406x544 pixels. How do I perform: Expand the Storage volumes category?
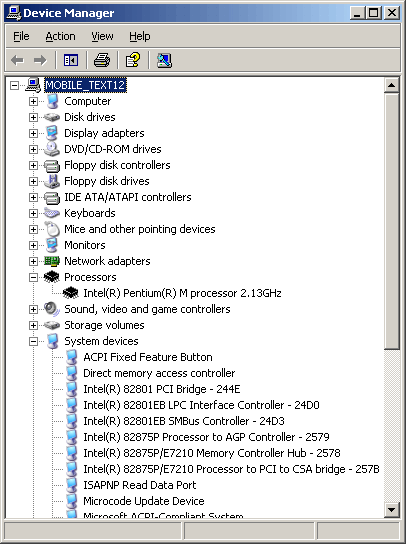click(x=33, y=325)
